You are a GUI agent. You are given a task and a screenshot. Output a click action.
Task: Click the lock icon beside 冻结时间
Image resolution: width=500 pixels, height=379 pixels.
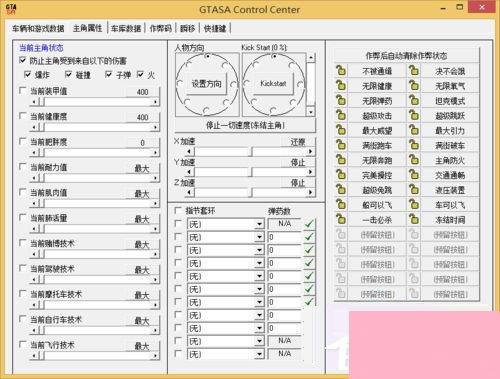tap(414, 220)
